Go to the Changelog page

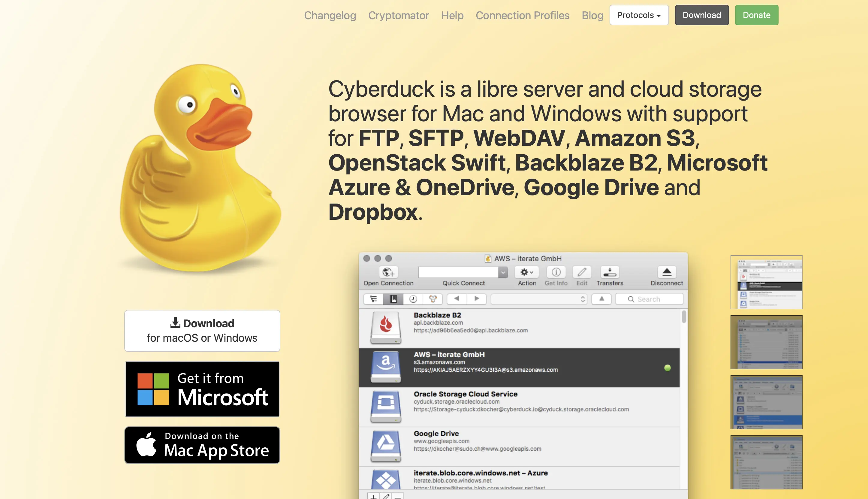click(330, 15)
